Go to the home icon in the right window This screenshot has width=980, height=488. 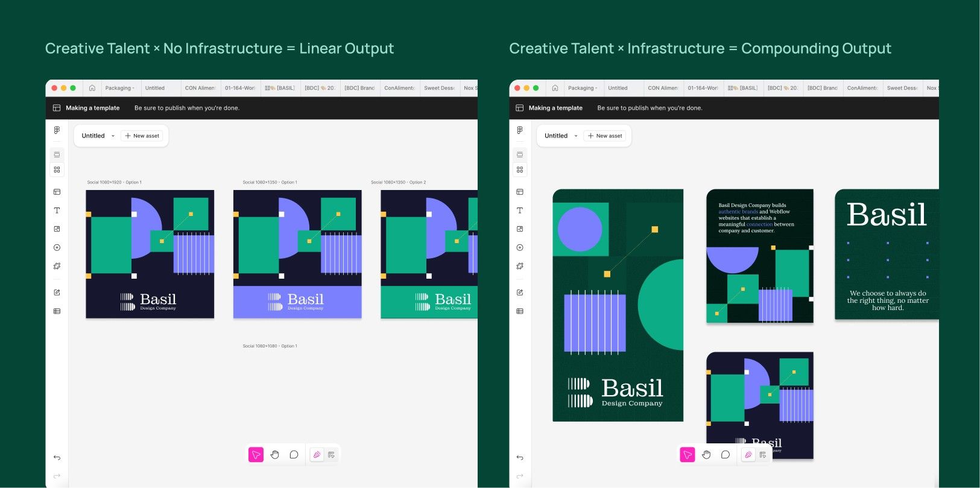pos(555,88)
